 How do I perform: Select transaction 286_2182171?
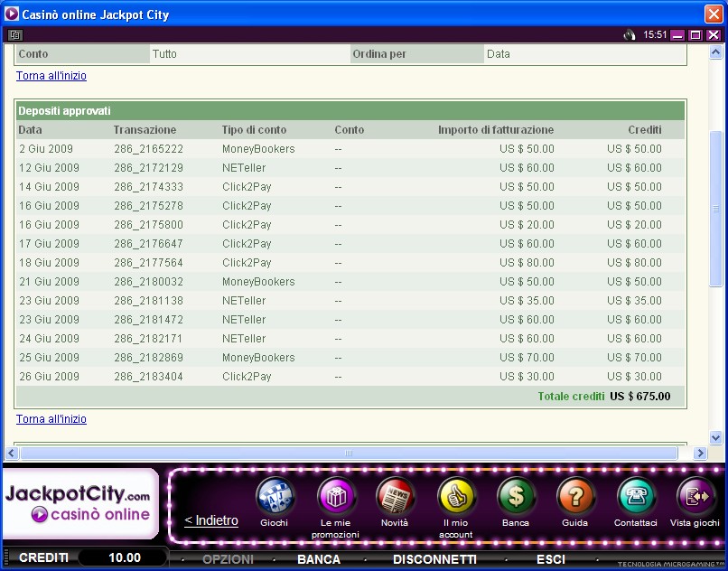pos(148,338)
